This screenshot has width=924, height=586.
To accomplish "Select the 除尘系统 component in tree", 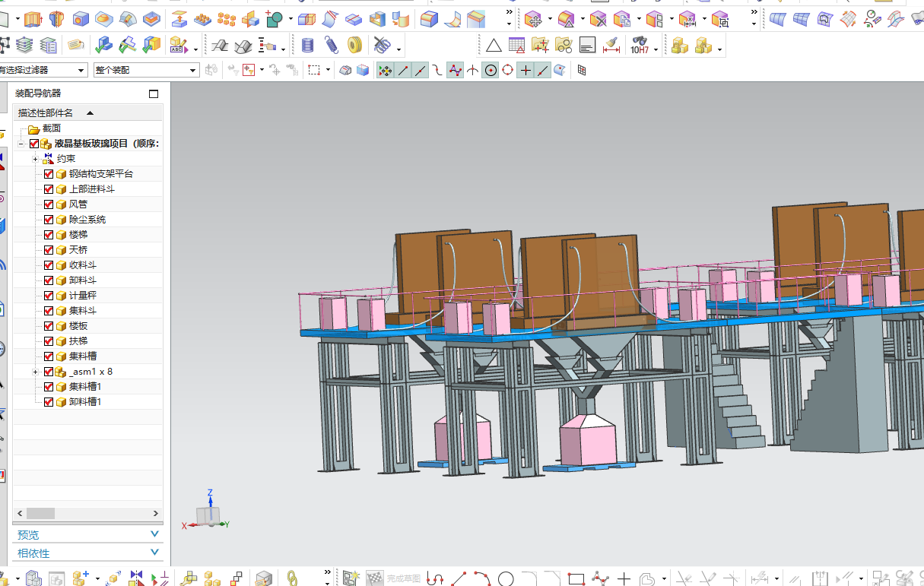I will click(x=87, y=220).
